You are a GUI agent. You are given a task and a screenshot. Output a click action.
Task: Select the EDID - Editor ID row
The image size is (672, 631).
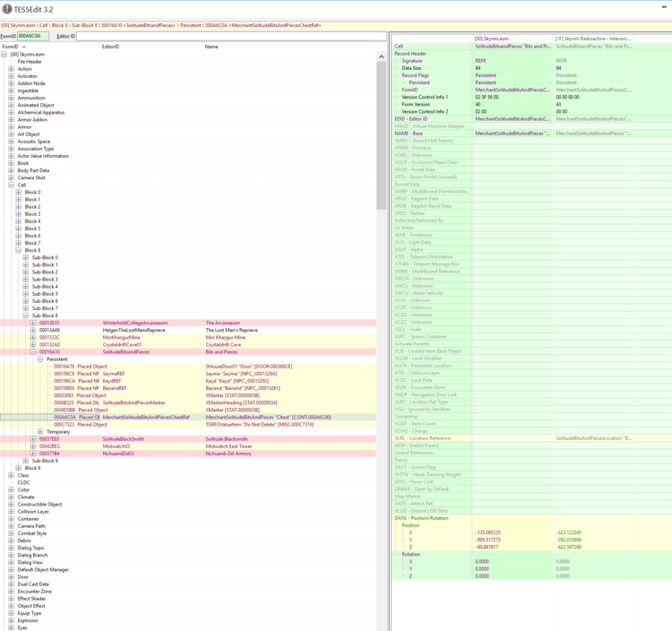pyautogui.click(x=532, y=118)
